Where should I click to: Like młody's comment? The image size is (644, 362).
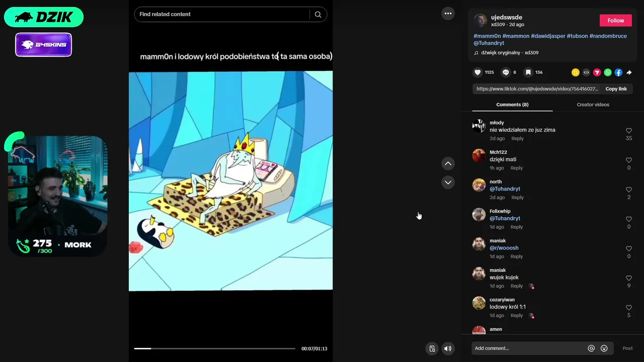[628, 131]
